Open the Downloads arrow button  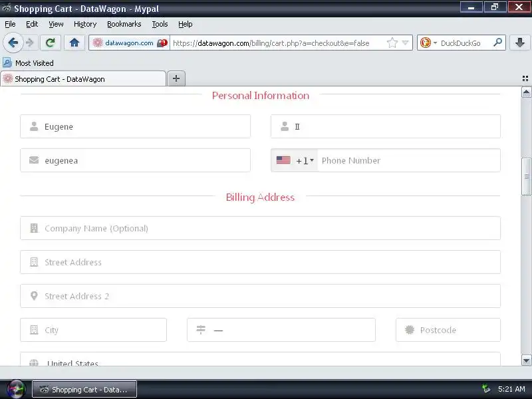(x=520, y=43)
